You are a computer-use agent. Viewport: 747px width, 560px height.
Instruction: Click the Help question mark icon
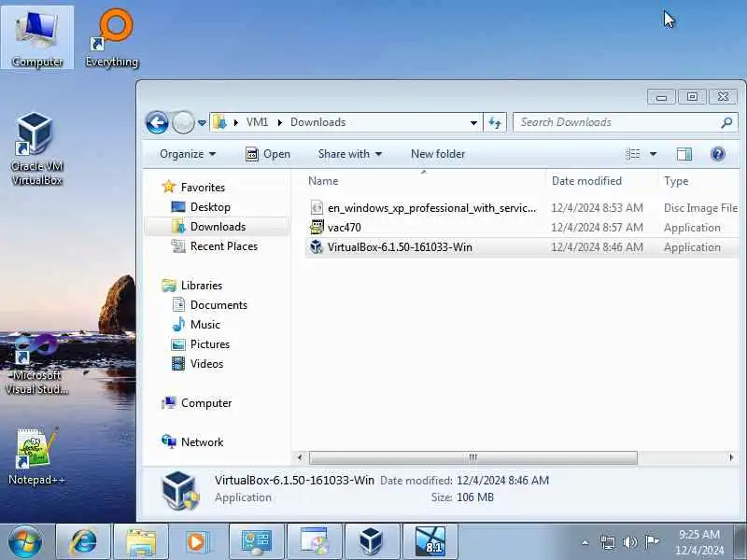click(717, 154)
